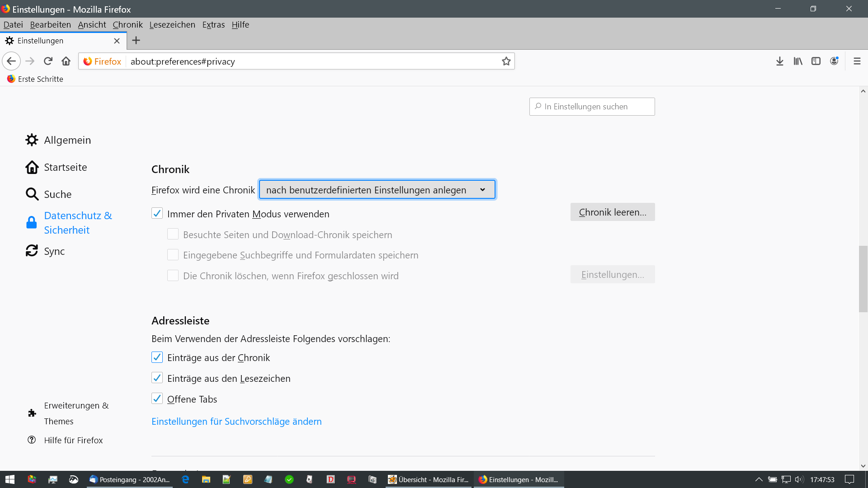Viewport: 868px width, 488px height.
Task: Open the Library bookshelf icon
Action: click(798, 61)
